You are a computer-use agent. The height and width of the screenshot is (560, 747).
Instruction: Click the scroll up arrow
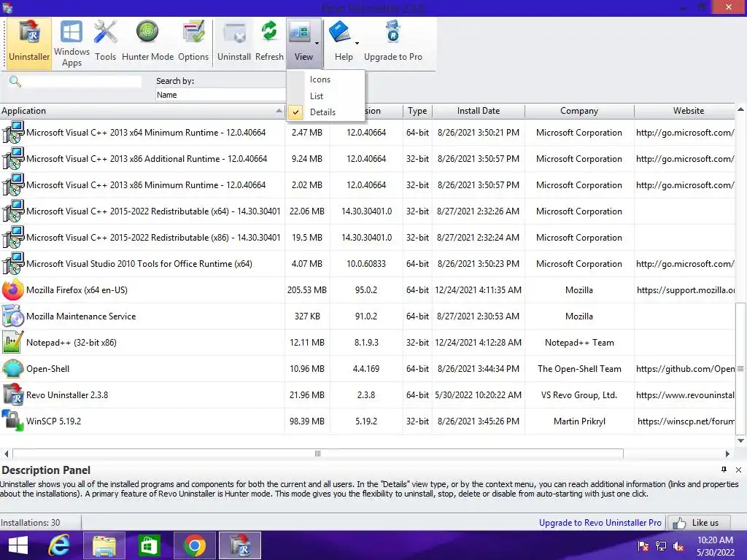[740, 109]
